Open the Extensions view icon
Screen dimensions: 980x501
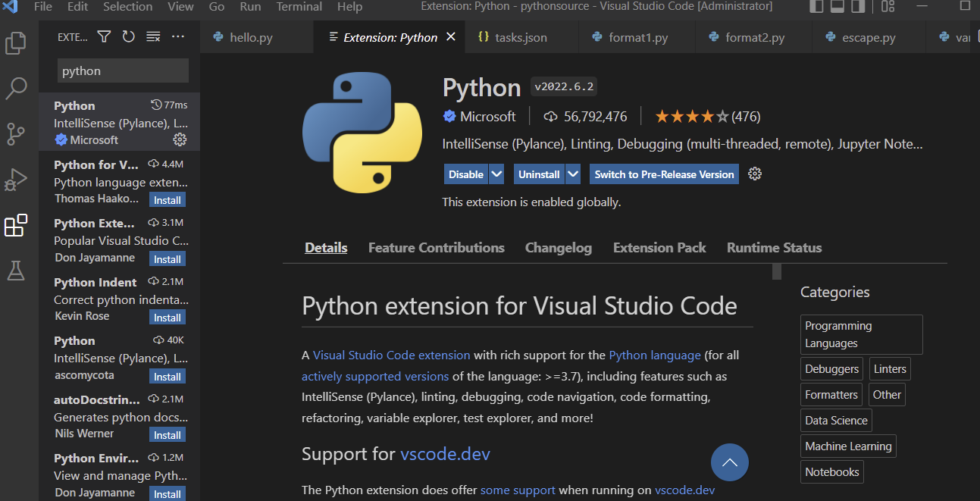pos(16,225)
